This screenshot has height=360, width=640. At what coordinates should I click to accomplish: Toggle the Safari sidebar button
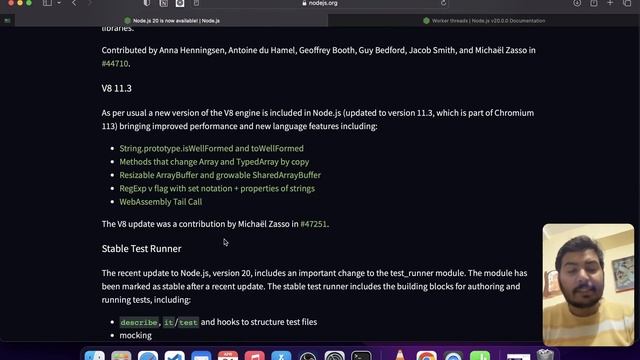[47, 3]
